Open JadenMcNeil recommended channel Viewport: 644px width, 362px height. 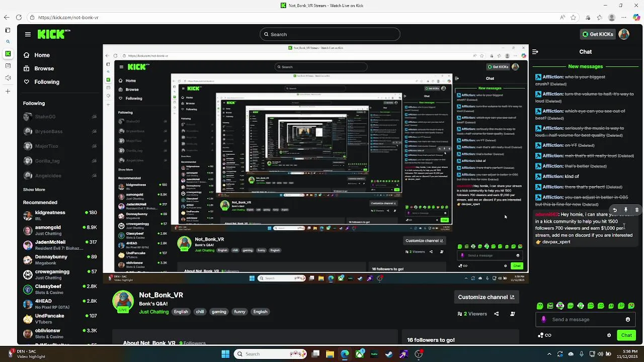tap(60, 245)
